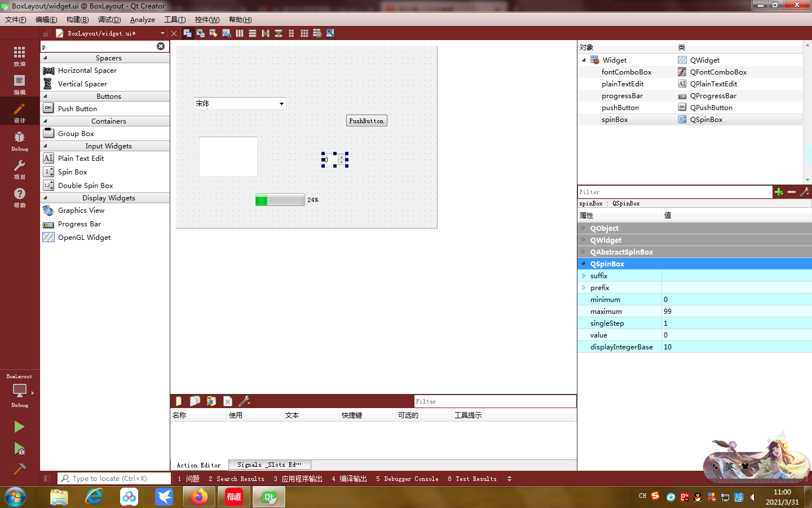Apply Lay Out Horizontally to selection

click(239, 33)
